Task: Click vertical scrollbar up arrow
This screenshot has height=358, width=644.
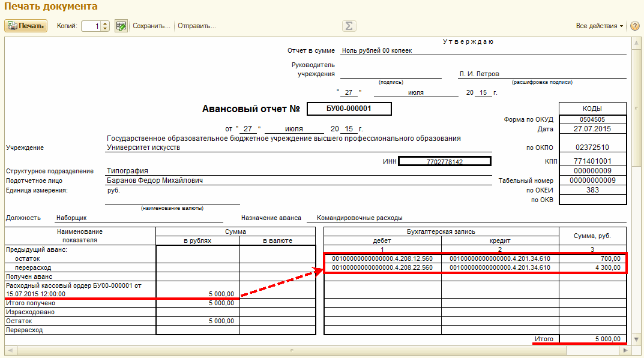Action: click(x=637, y=43)
